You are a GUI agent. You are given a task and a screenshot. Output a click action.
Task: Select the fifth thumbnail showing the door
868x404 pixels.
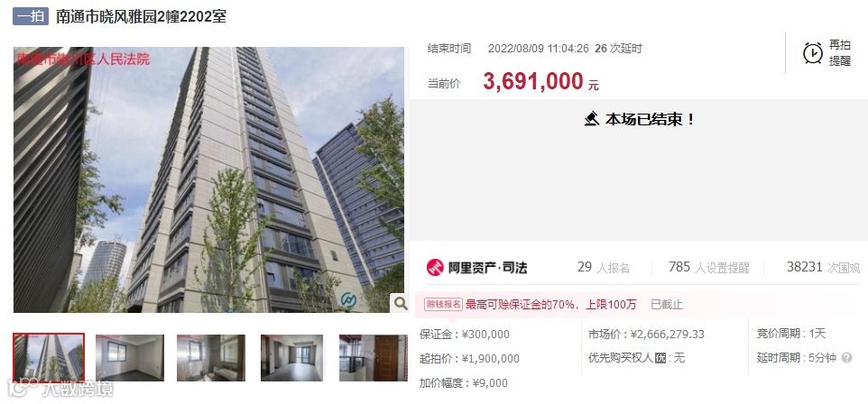(x=374, y=358)
